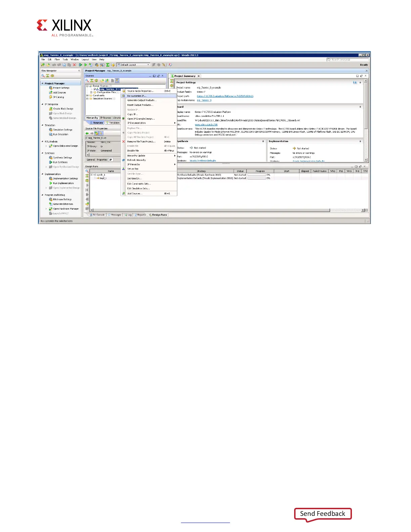
Task: Click the Search commands input field
Action: 347,59
